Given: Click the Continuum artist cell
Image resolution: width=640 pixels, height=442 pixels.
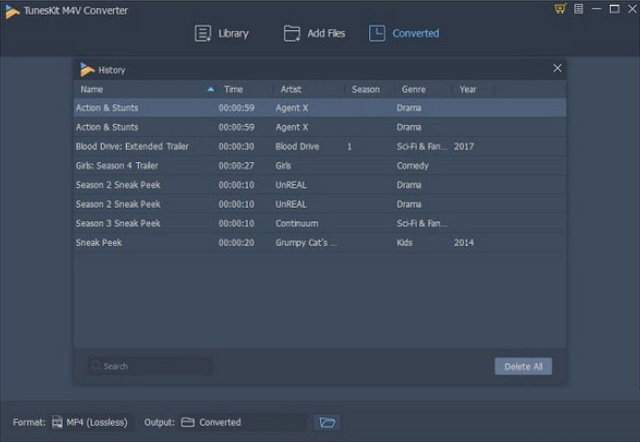Looking at the screenshot, I should [x=297, y=223].
